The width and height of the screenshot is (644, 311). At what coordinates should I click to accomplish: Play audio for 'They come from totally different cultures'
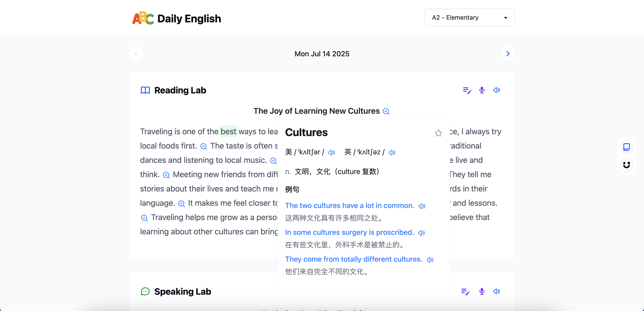tap(430, 260)
